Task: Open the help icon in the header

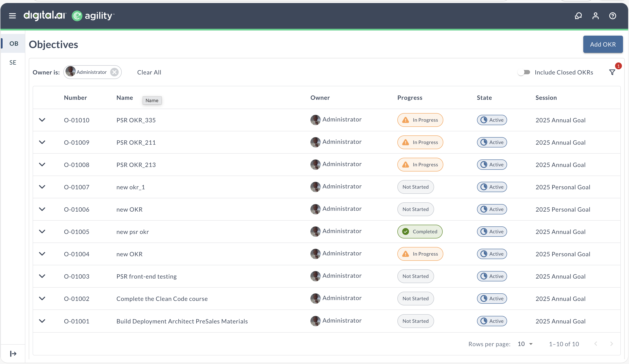Action: [613, 16]
